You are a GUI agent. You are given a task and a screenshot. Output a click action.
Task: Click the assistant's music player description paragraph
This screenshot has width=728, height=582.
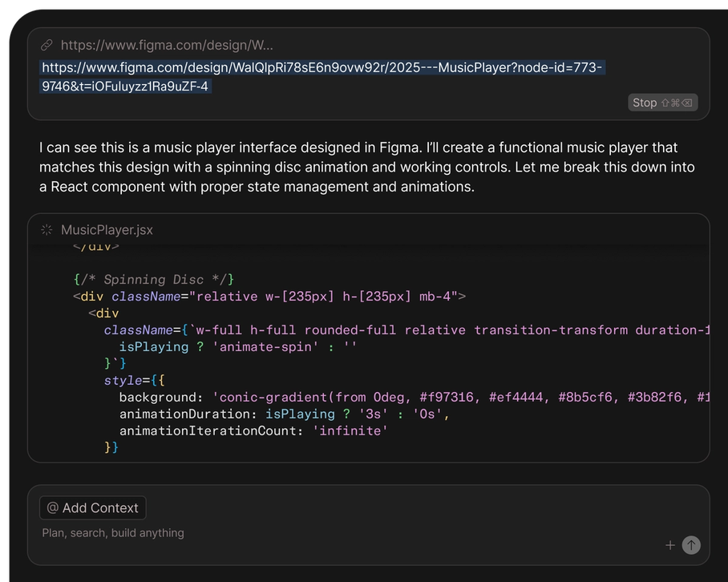click(x=367, y=167)
